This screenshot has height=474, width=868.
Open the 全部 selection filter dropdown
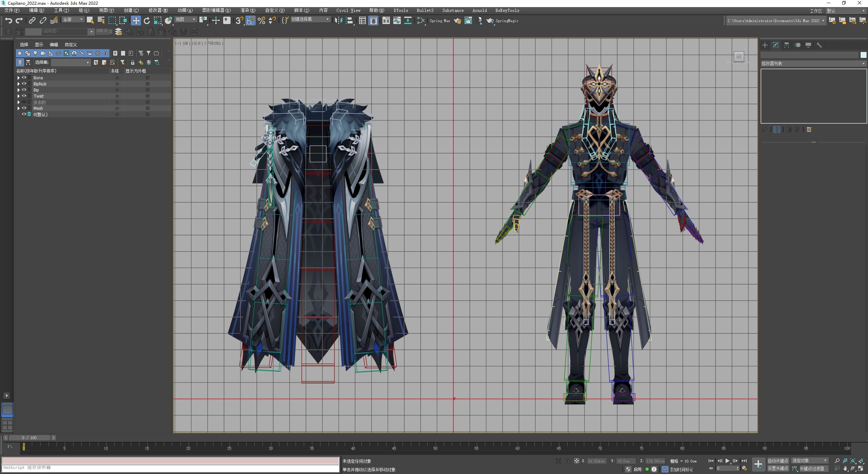pos(73,20)
